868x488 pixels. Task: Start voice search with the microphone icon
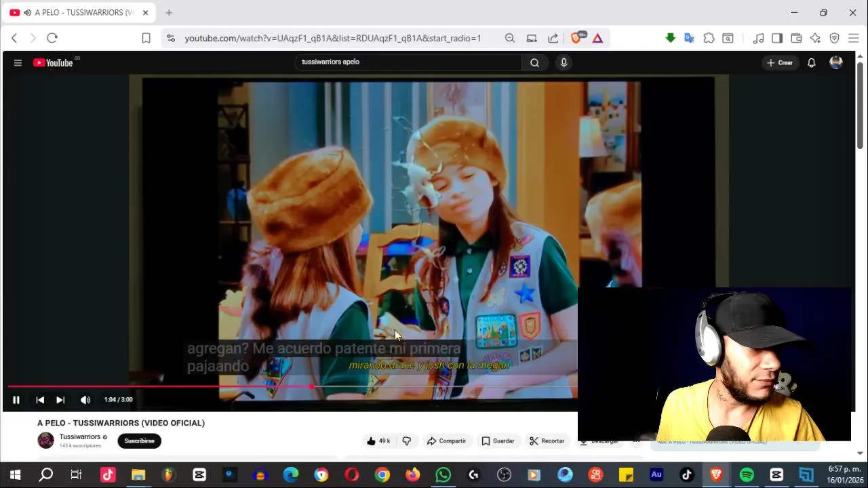[564, 63]
